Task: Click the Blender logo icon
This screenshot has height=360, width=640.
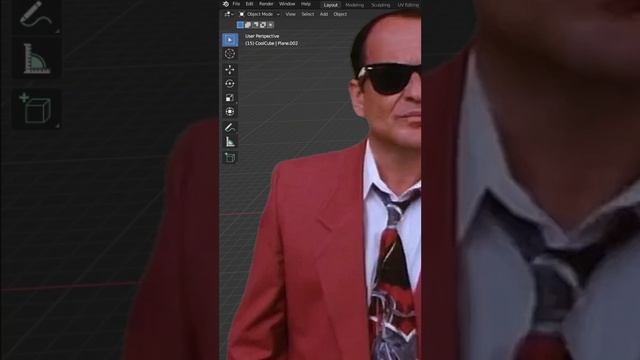Action: 226,4
